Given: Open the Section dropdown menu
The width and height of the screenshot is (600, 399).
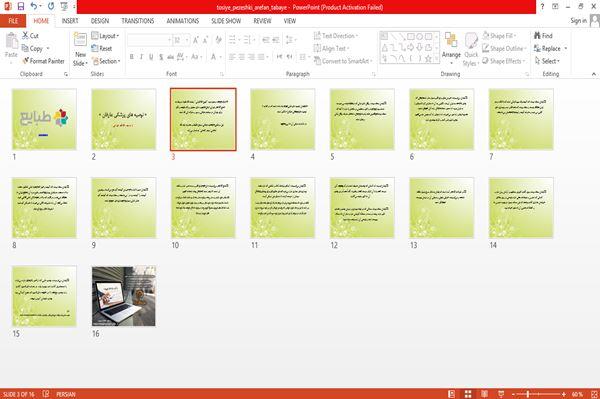Looking at the screenshot, I should [x=106, y=61].
